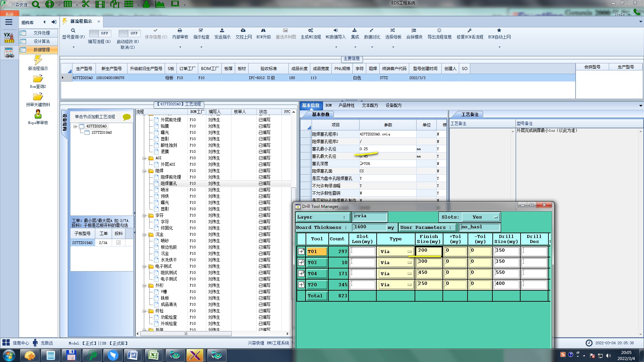
Task: Open 生成MI流程 gear icon
Action: (311, 31)
